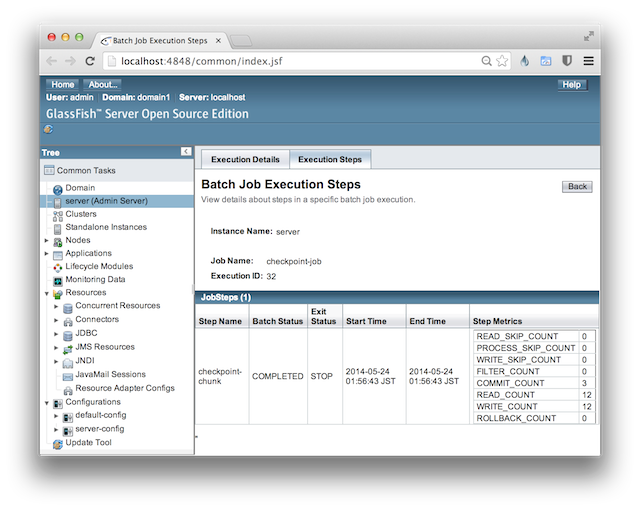Image resolution: width=640 pixels, height=510 pixels.
Task: Open the Chrome hamburger menu
Action: 588,61
